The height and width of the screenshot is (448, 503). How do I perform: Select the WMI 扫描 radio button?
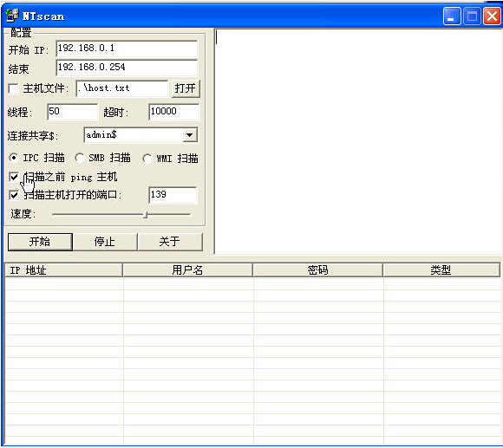(147, 159)
